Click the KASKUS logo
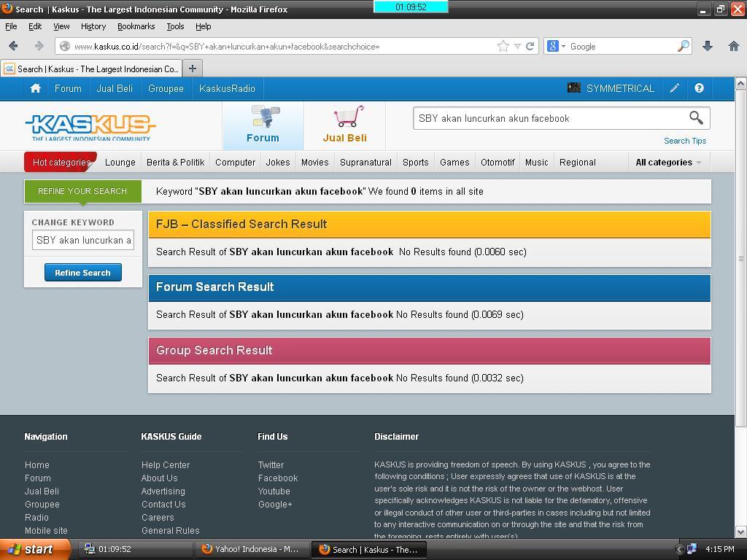Image resolution: width=747 pixels, height=560 pixels. [x=90, y=127]
